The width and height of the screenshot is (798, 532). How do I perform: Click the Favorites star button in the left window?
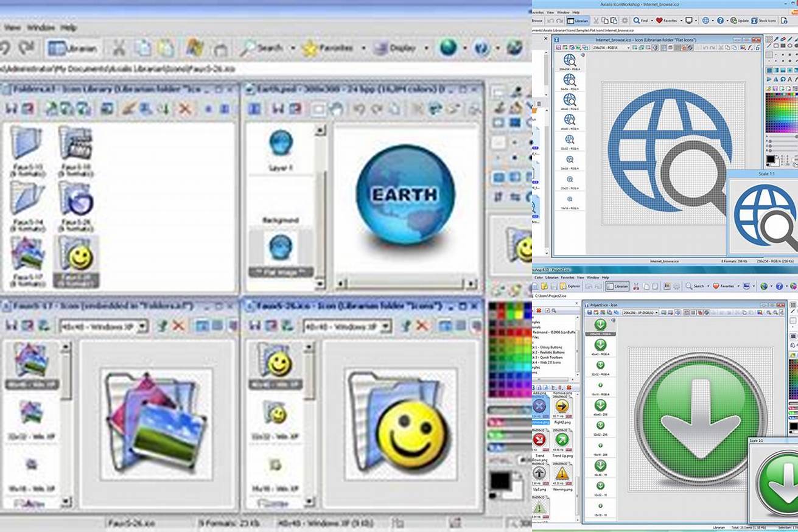(329, 48)
